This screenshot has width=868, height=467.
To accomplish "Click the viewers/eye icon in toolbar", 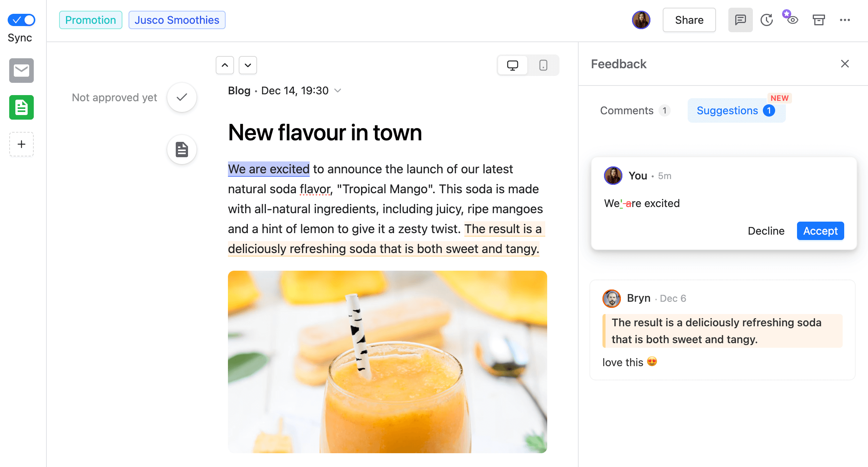I will click(x=791, y=20).
